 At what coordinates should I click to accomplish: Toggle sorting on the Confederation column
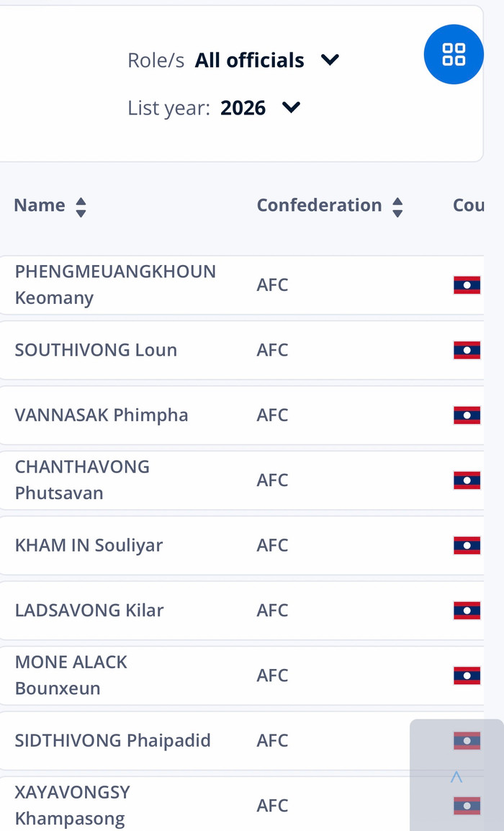[397, 207]
